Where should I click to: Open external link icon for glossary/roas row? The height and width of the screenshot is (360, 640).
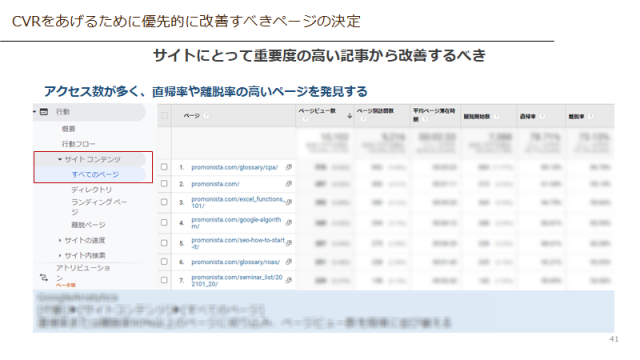pos(289,262)
